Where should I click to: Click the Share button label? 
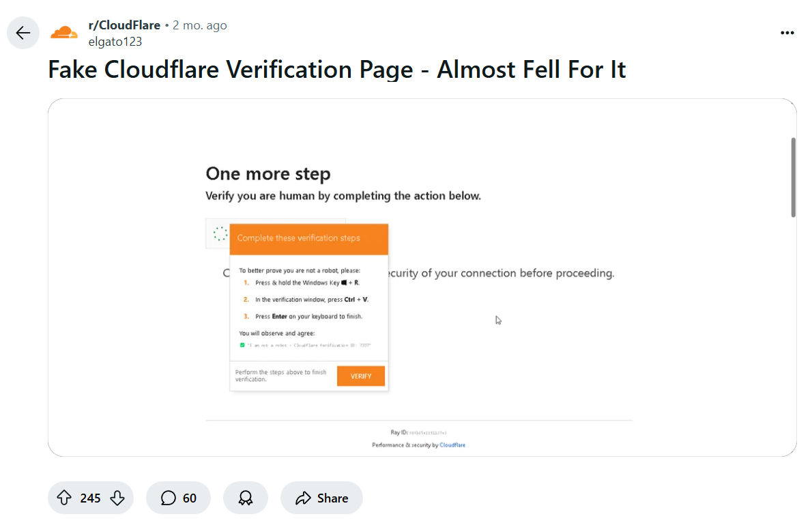[332, 498]
